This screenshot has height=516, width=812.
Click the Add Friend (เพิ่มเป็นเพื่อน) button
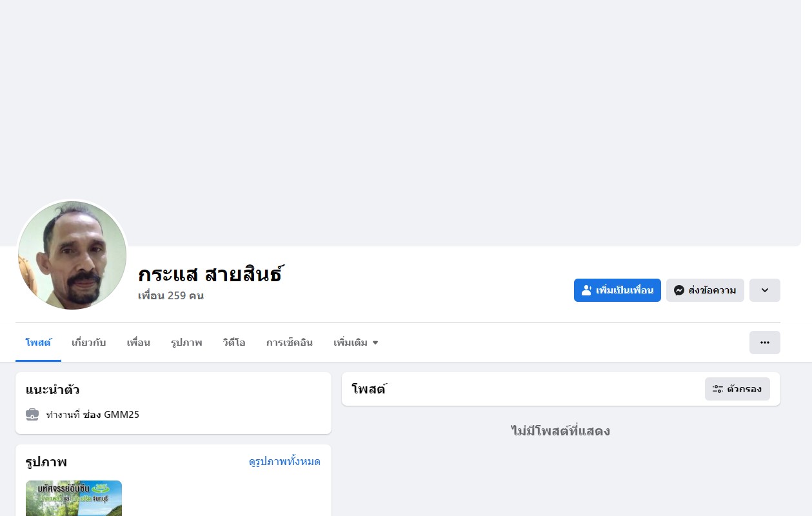coord(617,290)
